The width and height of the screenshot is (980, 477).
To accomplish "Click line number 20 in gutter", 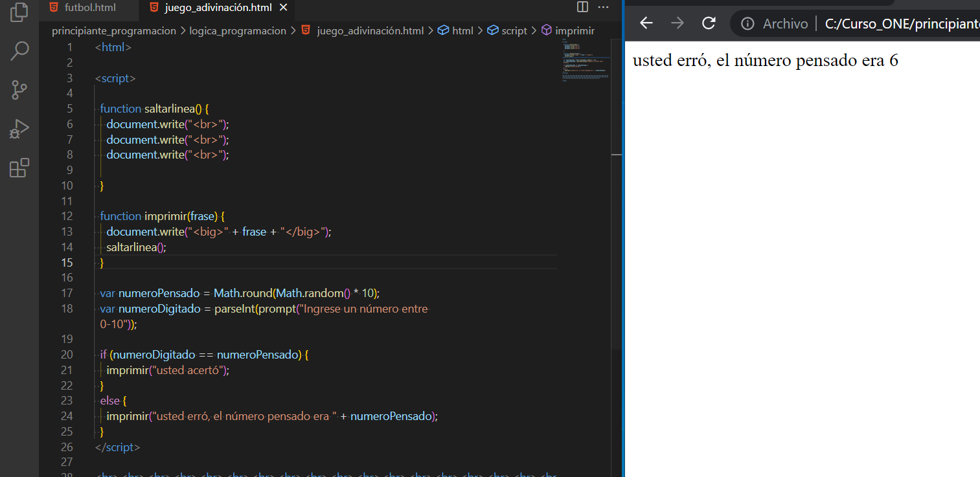I will pos(67,355).
